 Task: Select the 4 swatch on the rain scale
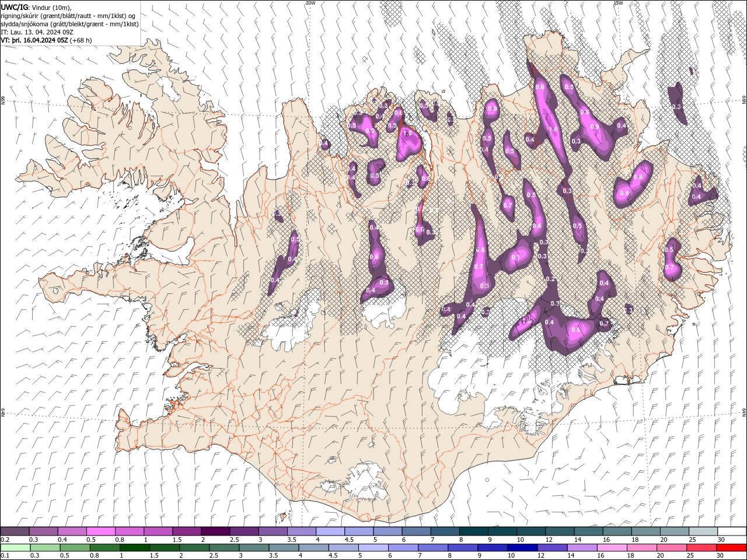click(313, 548)
